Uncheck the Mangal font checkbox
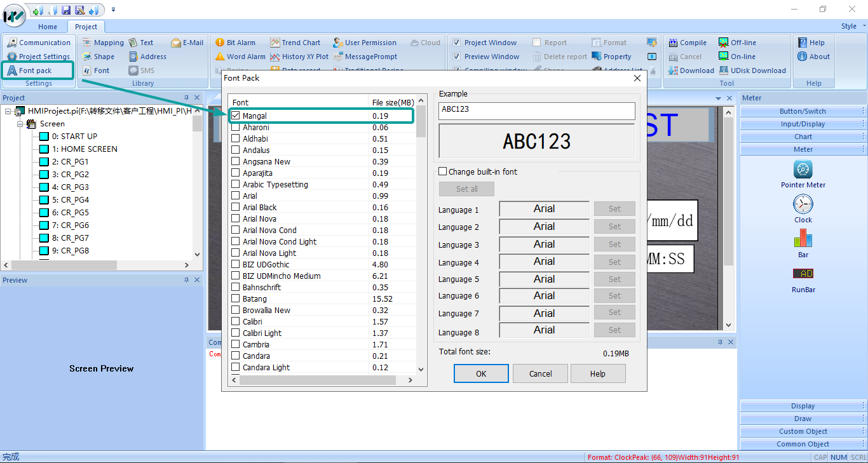The image size is (868, 463). [x=236, y=116]
